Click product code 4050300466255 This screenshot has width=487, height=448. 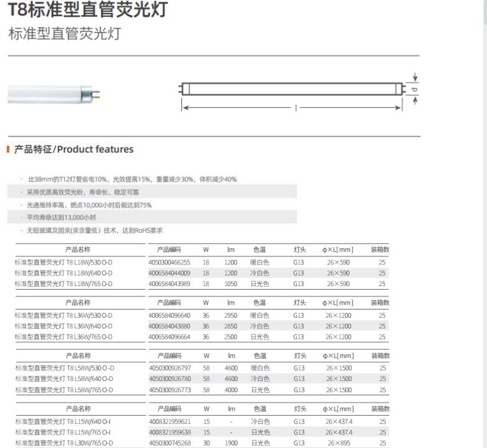(169, 262)
